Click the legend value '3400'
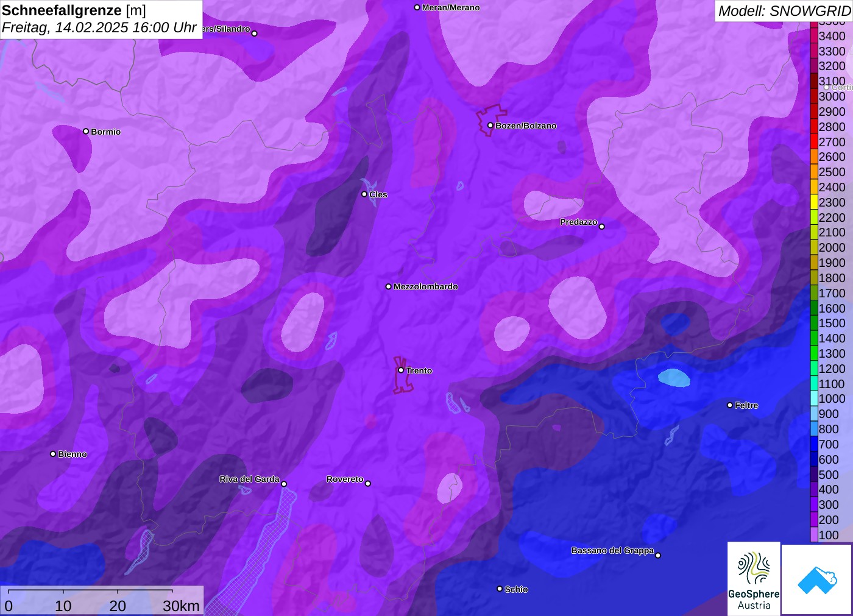 pos(832,36)
